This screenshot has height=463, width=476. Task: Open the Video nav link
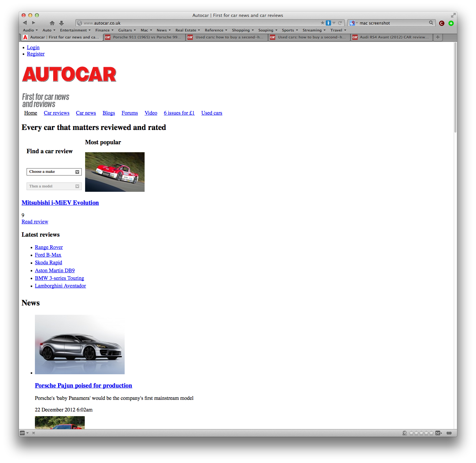(151, 113)
